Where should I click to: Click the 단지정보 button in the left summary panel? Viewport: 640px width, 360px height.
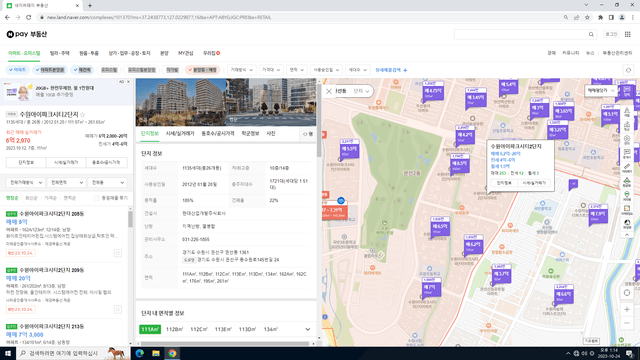(x=26, y=162)
